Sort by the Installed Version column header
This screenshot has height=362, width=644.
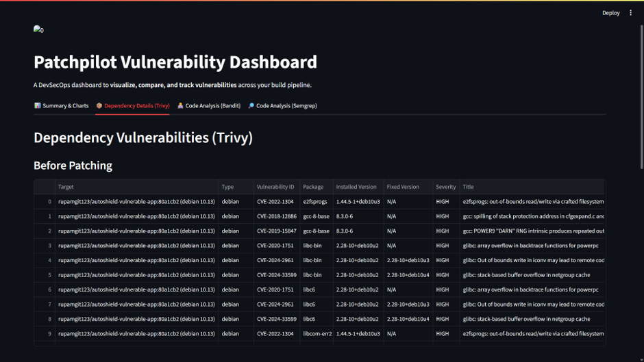click(x=358, y=187)
